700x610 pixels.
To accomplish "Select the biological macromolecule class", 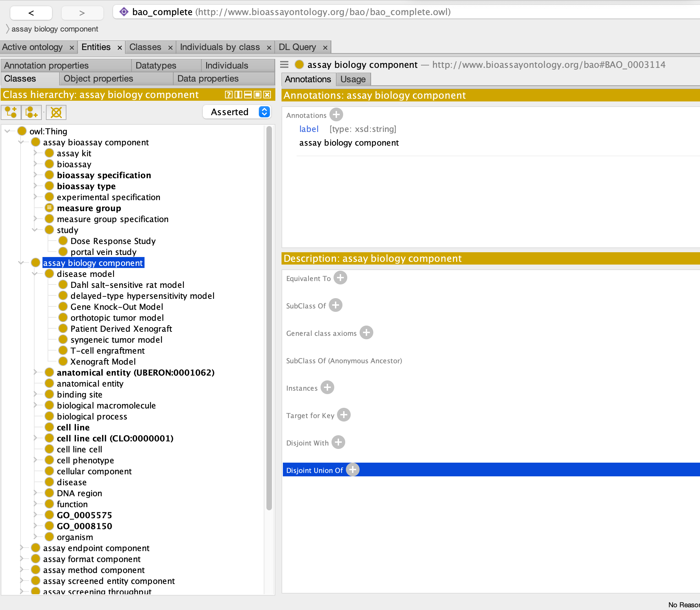I will pyautogui.click(x=106, y=405).
